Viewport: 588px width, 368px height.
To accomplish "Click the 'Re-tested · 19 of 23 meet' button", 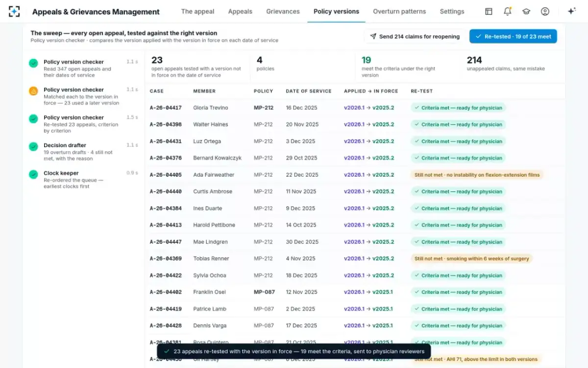I will [513, 36].
